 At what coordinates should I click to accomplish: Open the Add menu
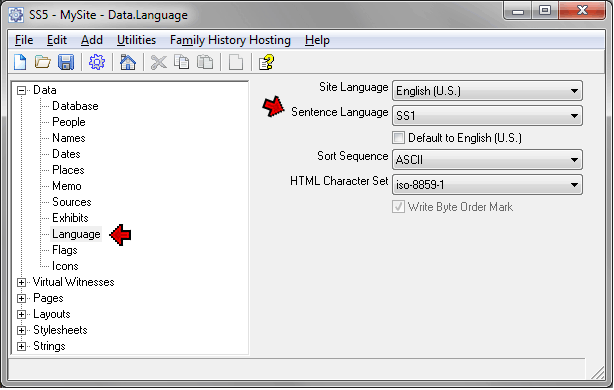[92, 40]
